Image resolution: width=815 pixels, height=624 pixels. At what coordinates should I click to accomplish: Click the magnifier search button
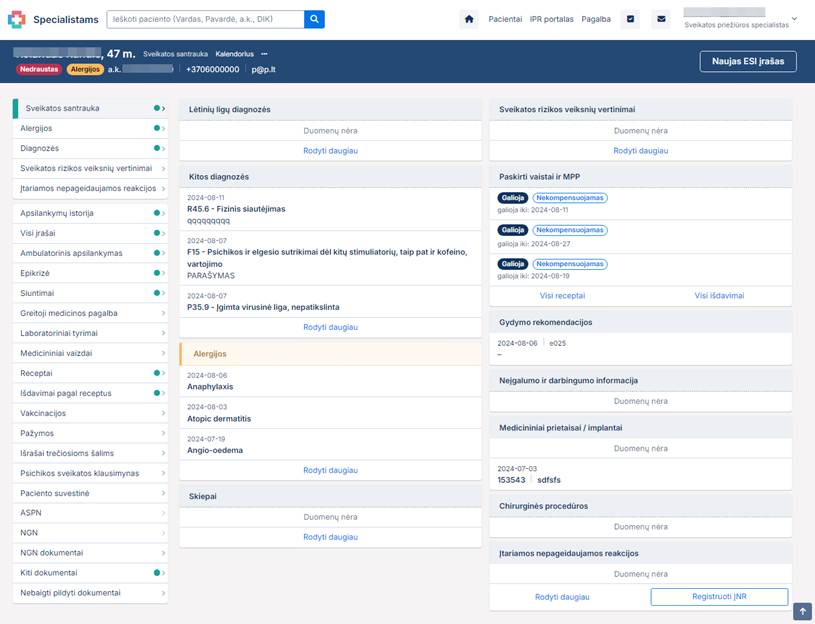pos(314,19)
